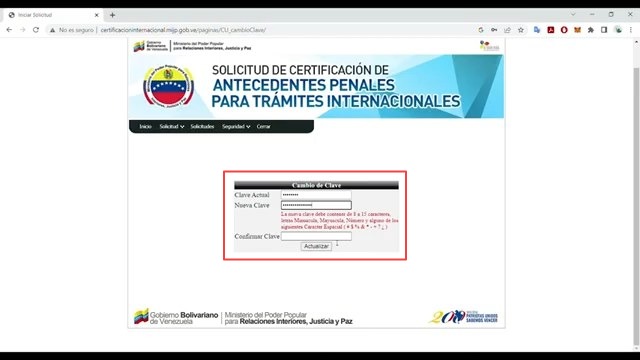Expand the Seguridad dropdown menu

pyautogui.click(x=236, y=127)
